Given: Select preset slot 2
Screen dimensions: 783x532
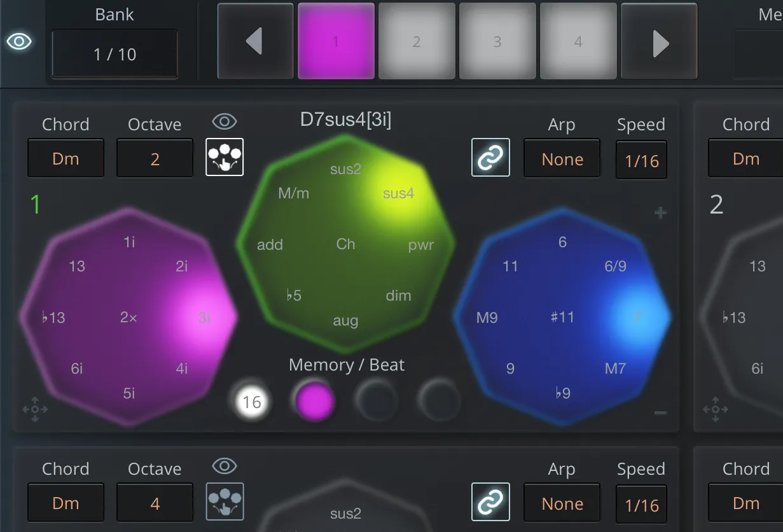Looking at the screenshot, I should [417, 41].
